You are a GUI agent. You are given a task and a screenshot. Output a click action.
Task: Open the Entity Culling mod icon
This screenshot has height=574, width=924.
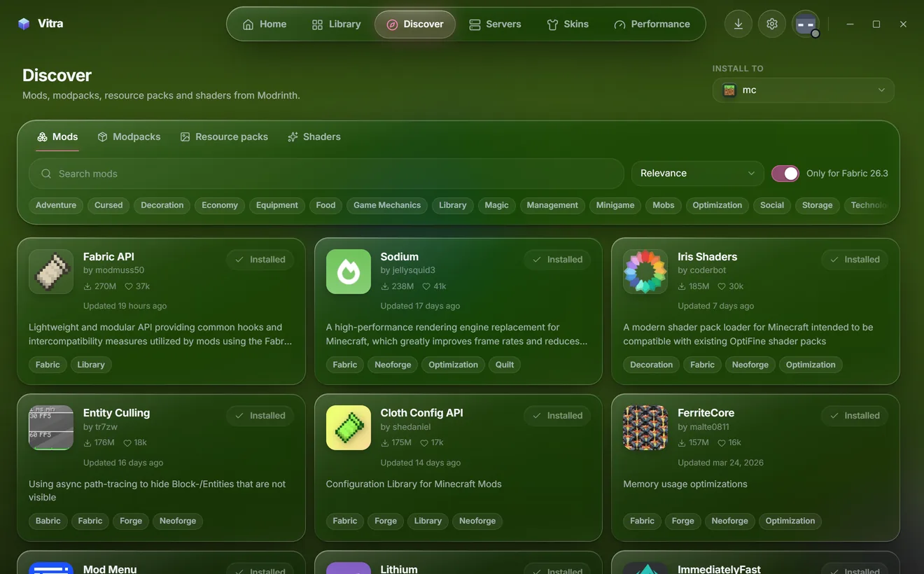point(51,428)
